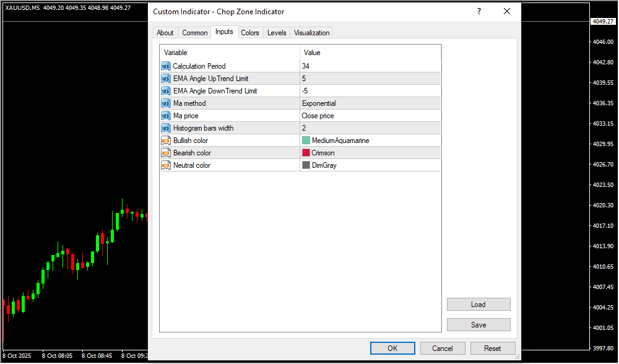
Task: Select the MediumAquamarine bullish color swatch
Action: click(306, 141)
